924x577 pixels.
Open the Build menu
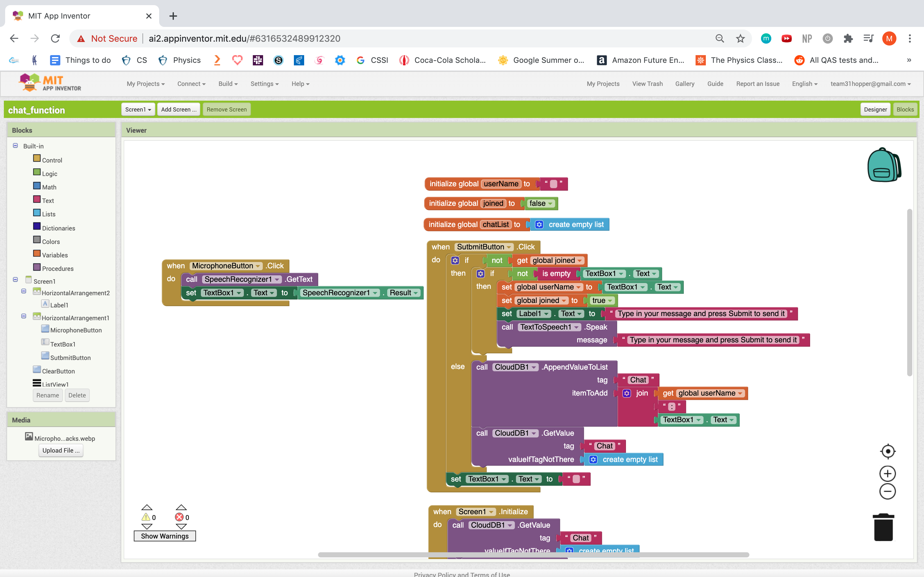point(228,84)
